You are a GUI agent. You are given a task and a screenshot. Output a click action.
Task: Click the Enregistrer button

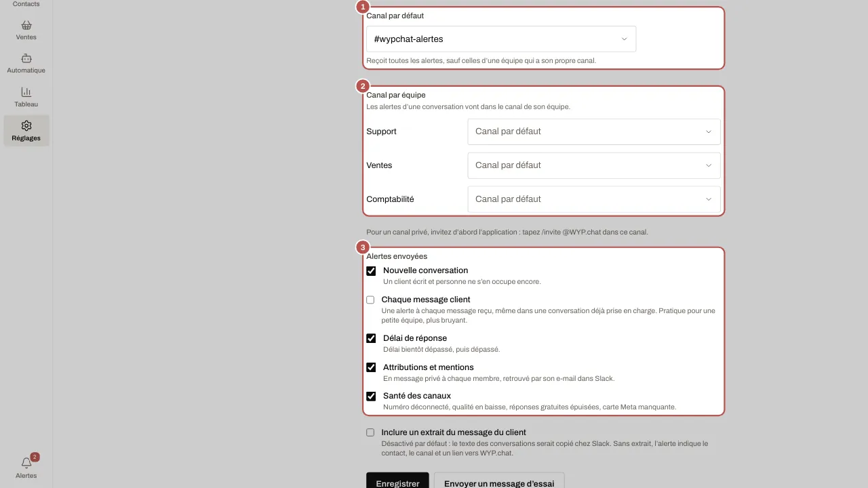pyautogui.click(x=397, y=481)
